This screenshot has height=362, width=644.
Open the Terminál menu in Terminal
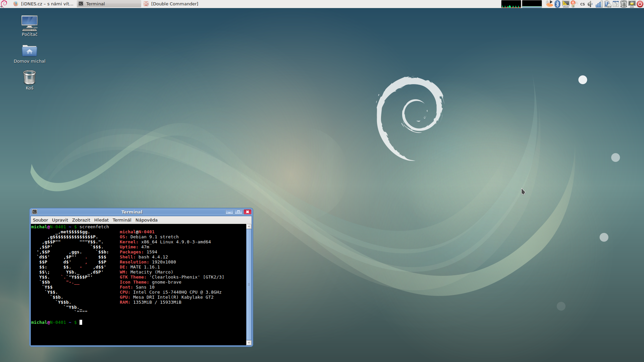pyautogui.click(x=122, y=220)
